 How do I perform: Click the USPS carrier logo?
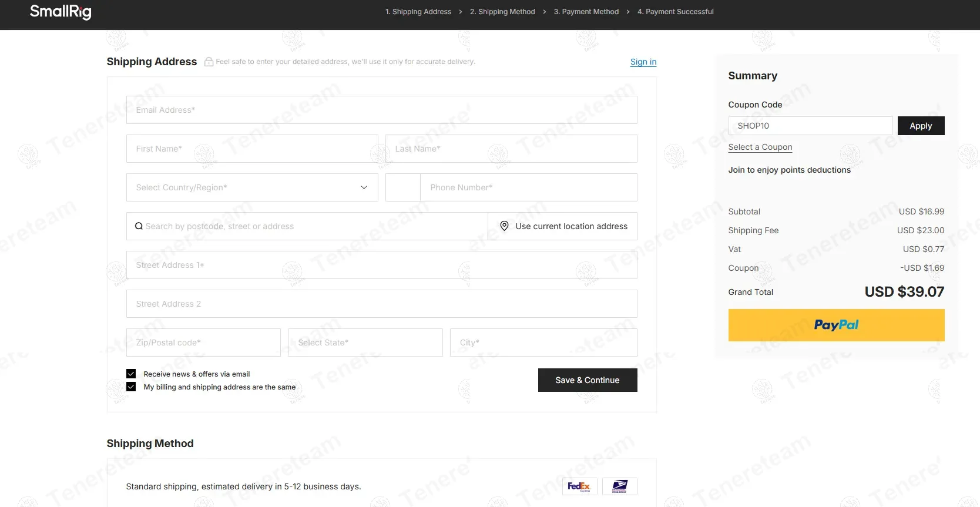620,486
